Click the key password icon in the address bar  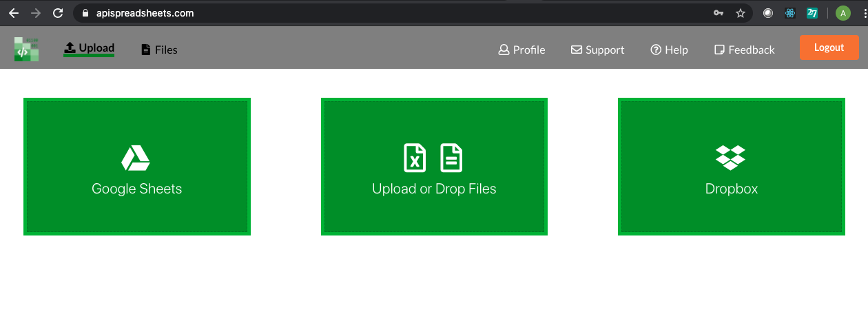point(719,12)
